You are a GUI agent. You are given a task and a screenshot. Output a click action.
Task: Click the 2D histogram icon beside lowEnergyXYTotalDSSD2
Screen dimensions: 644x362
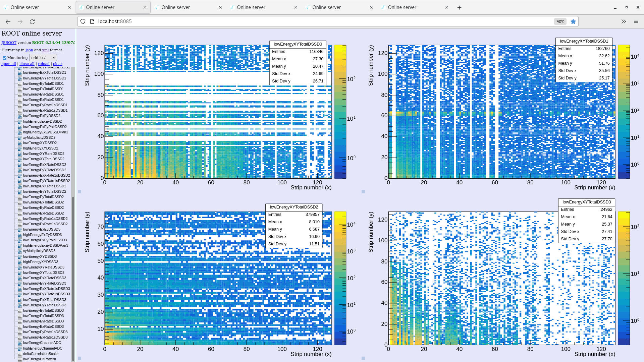pyautogui.click(x=20, y=159)
